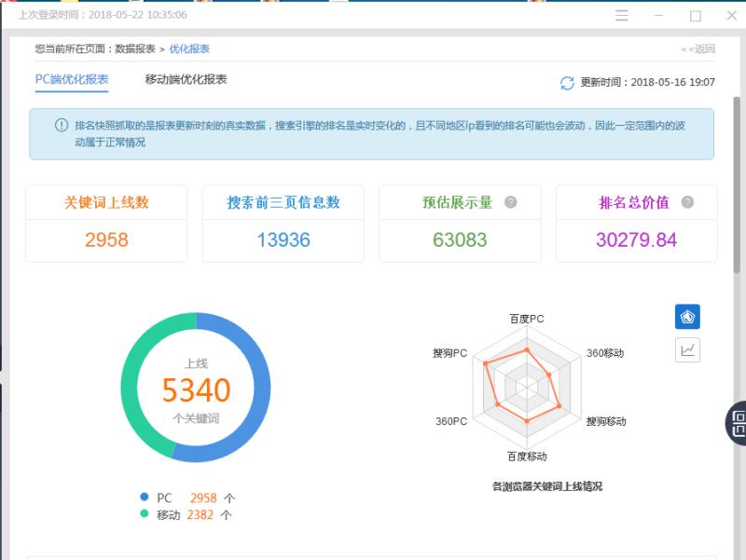Image resolution: width=746 pixels, height=560 pixels.
Task: Click the 预估展示量 value 63083
Action: [x=460, y=239]
